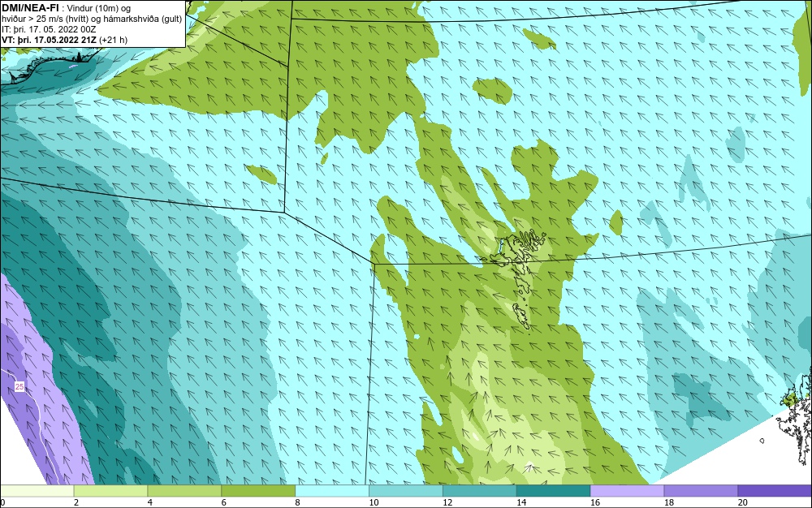Click the "25" gust contour label
Image resolution: width=812 pixels, height=508 pixels.
tap(19, 387)
